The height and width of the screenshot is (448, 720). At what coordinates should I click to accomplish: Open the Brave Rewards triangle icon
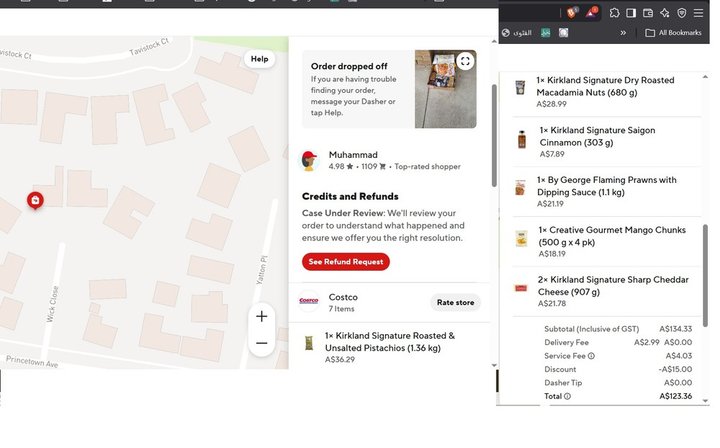pyautogui.click(x=591, y=13)
